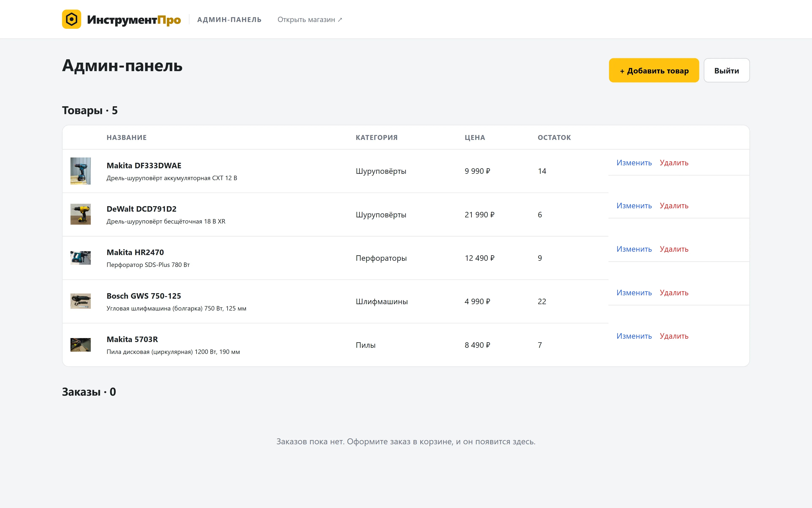This screenshot has height=508, width=812.
Task: Click the Заказов пока нет empty message
Action: [406, 442]
